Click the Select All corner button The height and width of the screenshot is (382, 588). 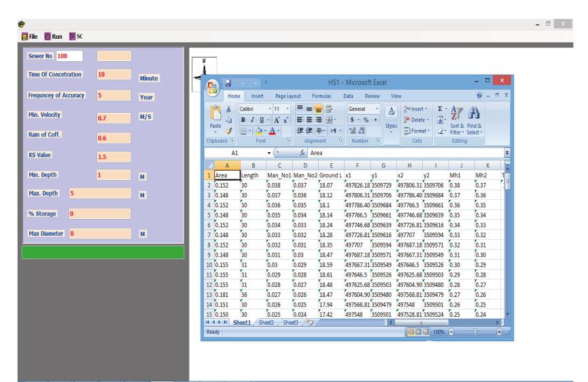pyautogui.click(x=209, y=165)
